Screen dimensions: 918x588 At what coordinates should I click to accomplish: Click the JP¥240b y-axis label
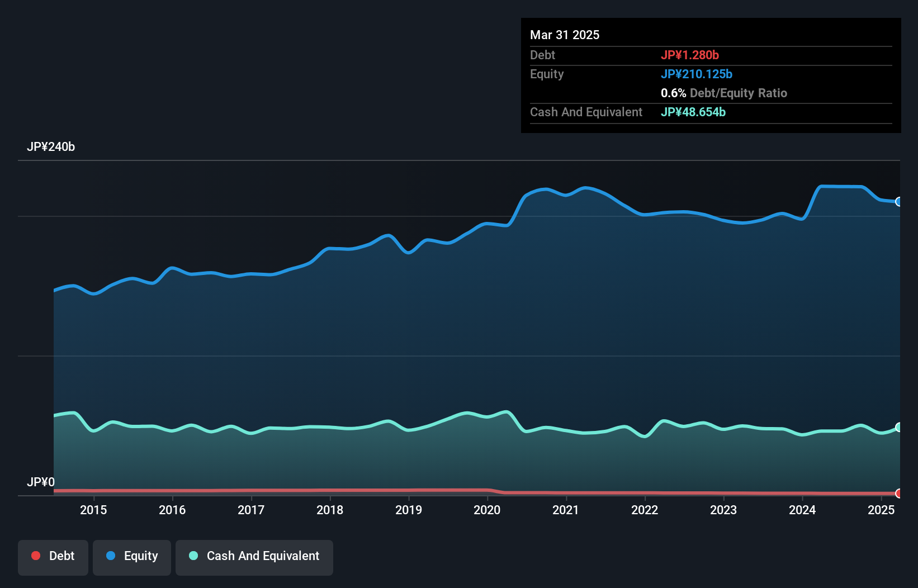pyautogui.click(x=51, y=147)
